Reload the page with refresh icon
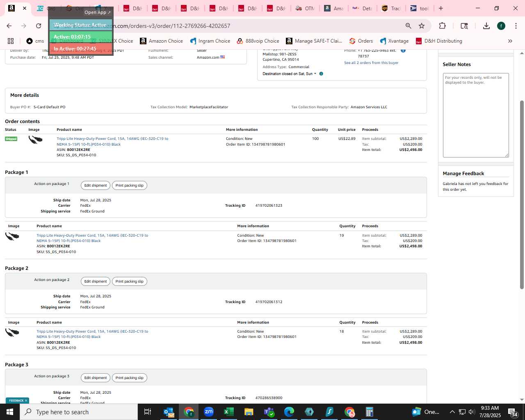Screen dimensions: 525x420 coord(39,26)
